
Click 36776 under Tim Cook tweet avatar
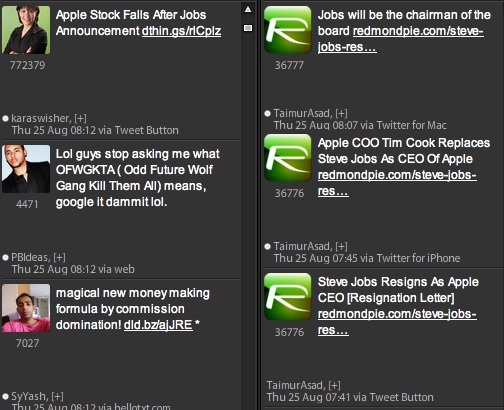(289, 193)
